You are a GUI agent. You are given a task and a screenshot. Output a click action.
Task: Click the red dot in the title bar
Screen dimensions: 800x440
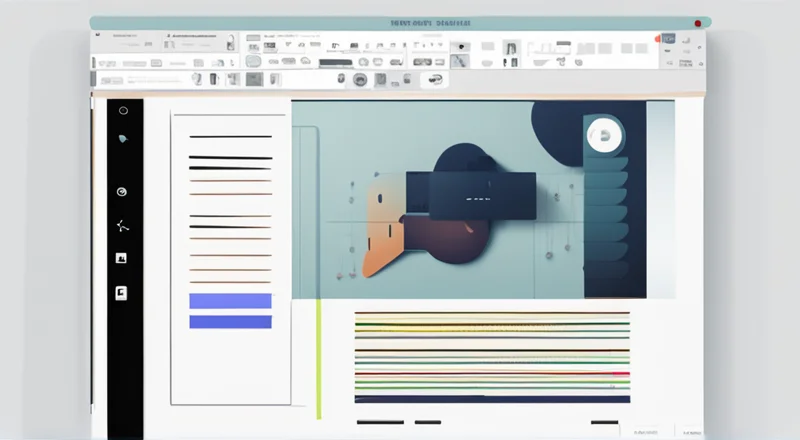697,23
